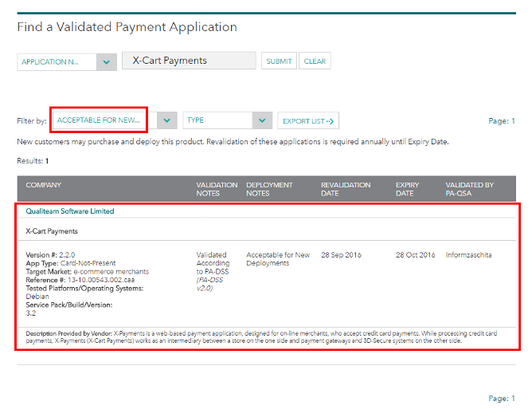Select the VALIDATED BY PA-QSA column header
The height and width of the screenshot is (417, 532).
pos(470,189)
